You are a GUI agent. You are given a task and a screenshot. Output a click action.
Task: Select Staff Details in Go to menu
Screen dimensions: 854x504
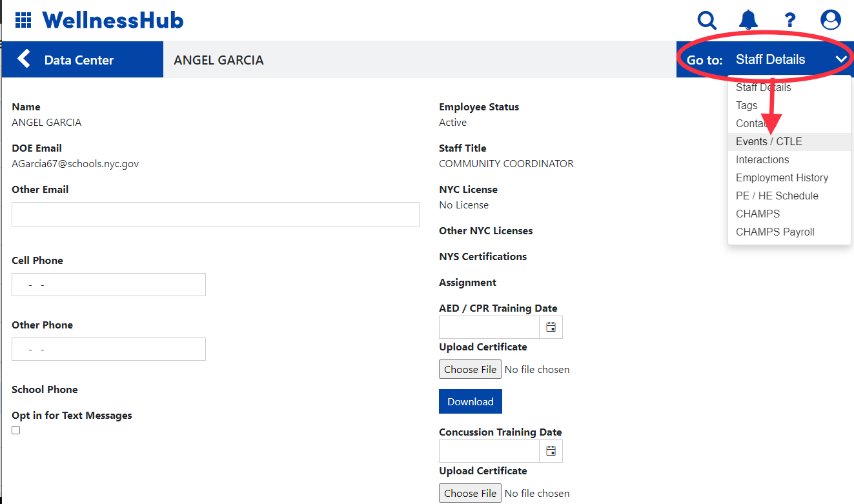pos(789,87)
